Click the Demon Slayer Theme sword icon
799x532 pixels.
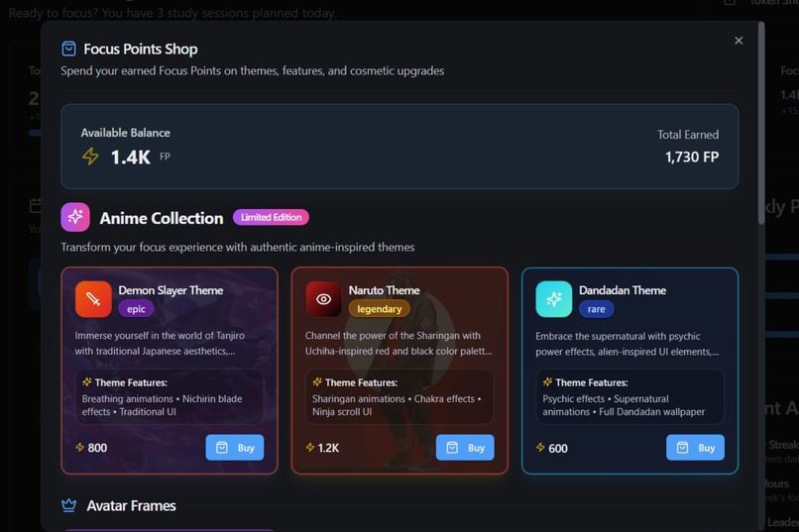tap(93, 299)
